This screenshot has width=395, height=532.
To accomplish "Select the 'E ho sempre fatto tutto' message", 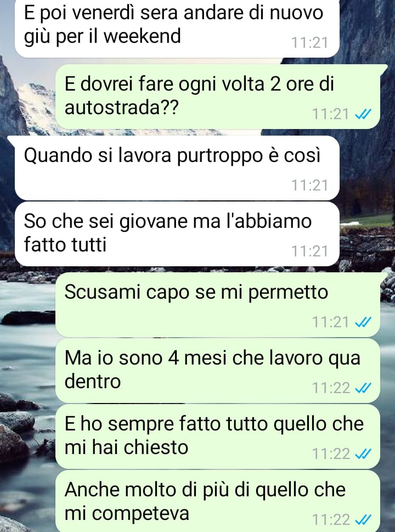I will point(218,436).
